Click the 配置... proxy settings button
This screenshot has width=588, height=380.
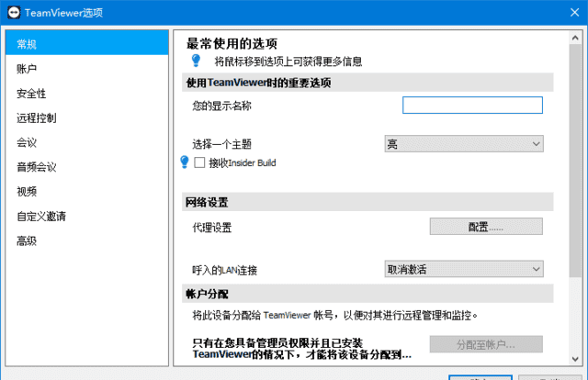486,227
